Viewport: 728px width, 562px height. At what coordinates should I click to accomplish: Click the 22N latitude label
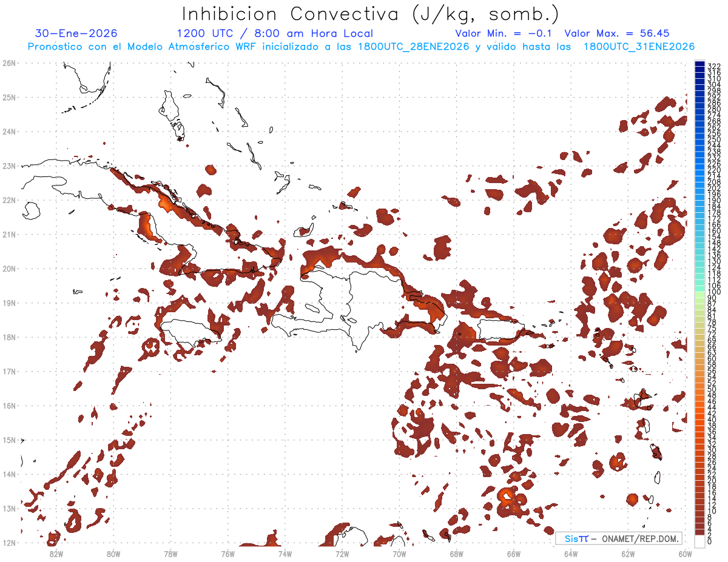9,200
